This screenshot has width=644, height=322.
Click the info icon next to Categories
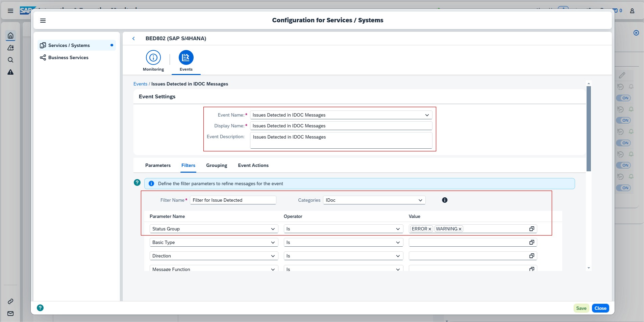(x=445, y=200)
